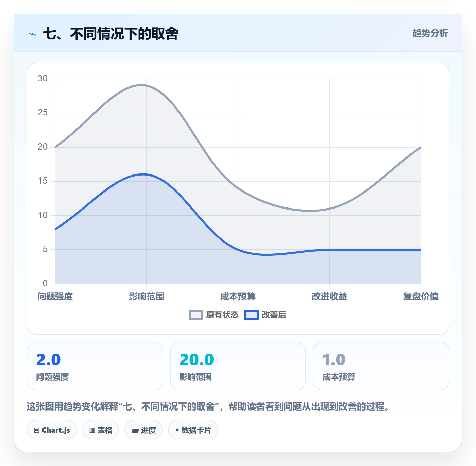The image size is (476, 466).
Task: Open the Chart.js tag chip
Action: (52, 430)
